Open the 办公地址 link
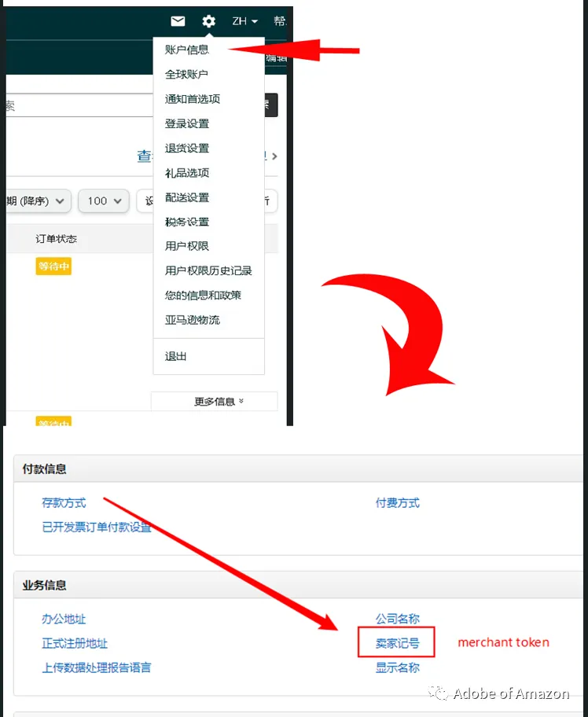Viewport: 588px width, 717px height. (64, 620)
